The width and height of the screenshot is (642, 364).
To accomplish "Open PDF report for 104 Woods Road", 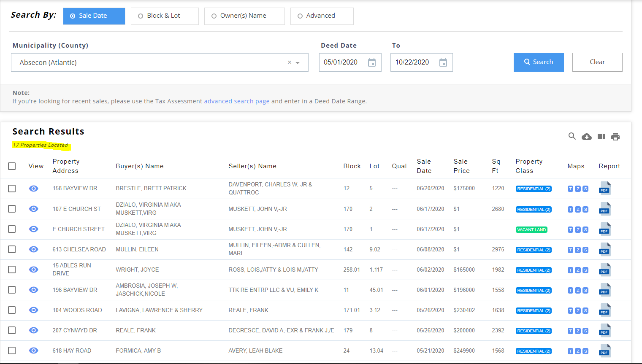I will [604, 310].
